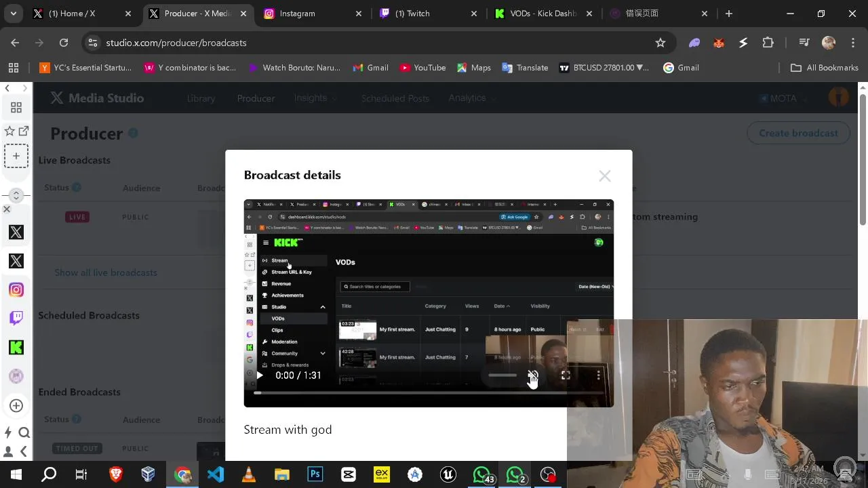Close the Broadcast details dialog
The width and height of the screenshot is (868, 488).
605,176
